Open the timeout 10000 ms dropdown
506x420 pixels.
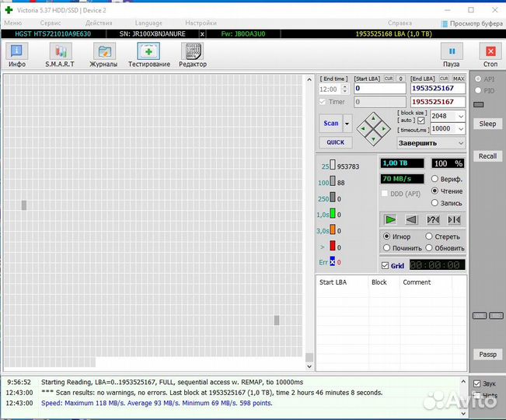pyautogui.click(x=461, y=129)
